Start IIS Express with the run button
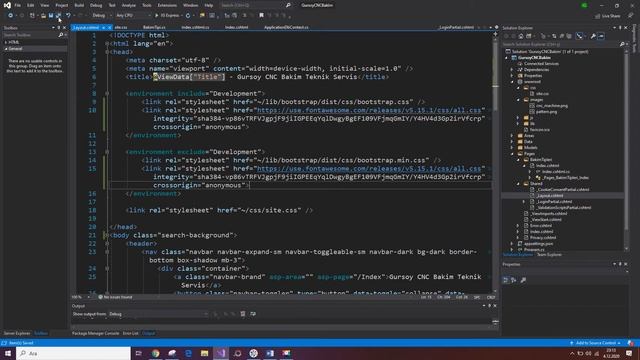Viewport: 640px width, 360px height. (x=168, y=16)
